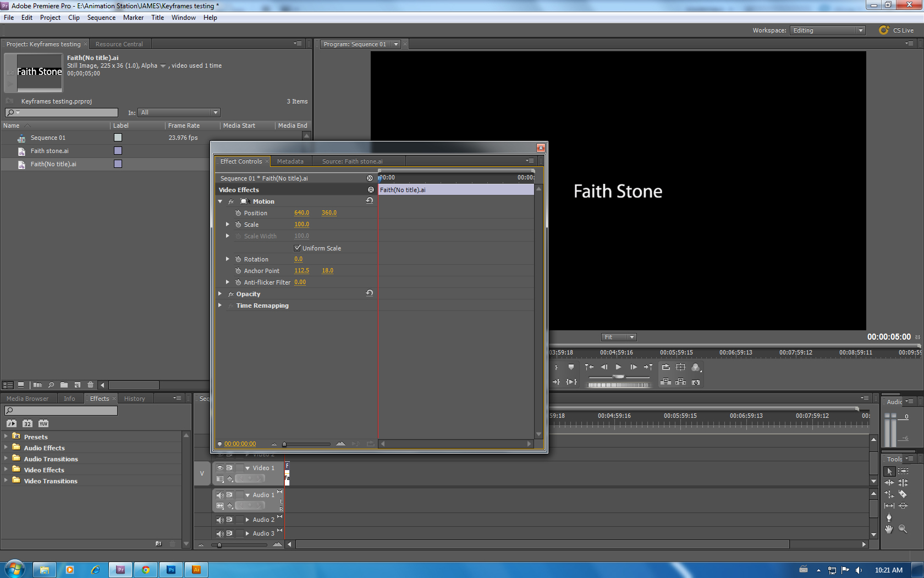Screen dimensions: 924x578
Task: Click the Scale value 100.0
Action: (301, 225)
